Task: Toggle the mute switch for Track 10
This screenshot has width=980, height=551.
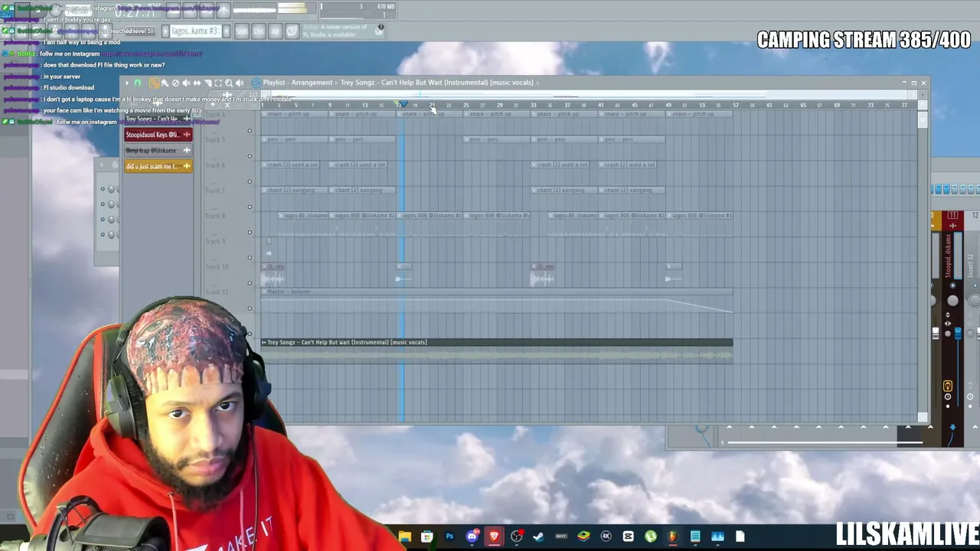Action: pos(250,283)
